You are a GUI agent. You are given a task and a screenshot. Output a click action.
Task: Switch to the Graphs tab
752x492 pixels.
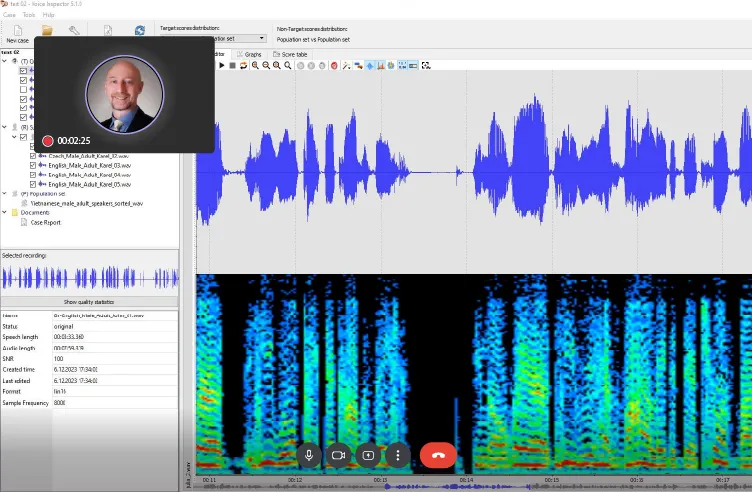pyautogui.click(x=253, y=54)
